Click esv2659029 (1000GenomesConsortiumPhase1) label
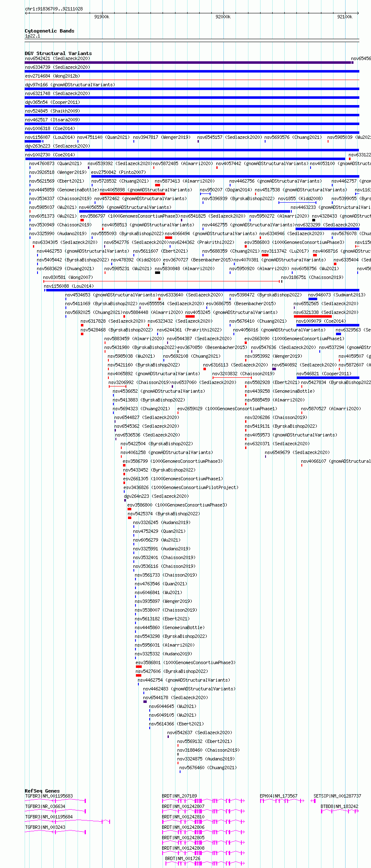Screen dimensions: 371x868 tap(227, 409)
